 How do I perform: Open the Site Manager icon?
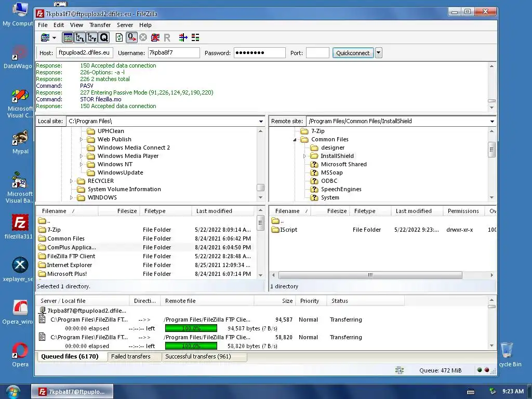pyautogui.click(x=45, y=37)
